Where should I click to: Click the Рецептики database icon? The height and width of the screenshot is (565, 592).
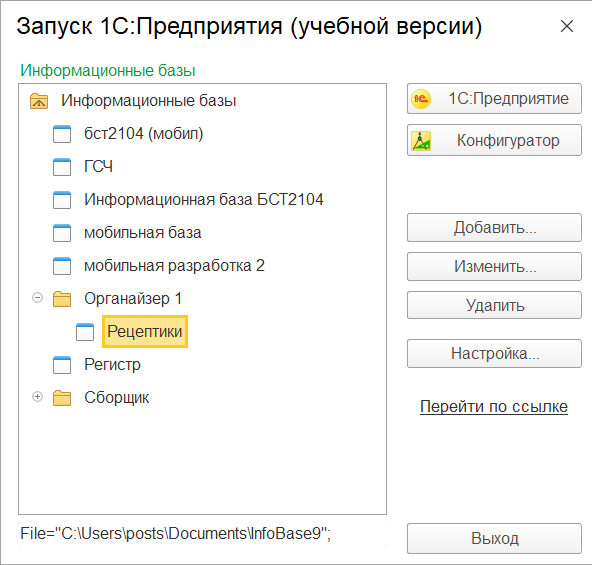pyautogui.click(x=85, y=332)
